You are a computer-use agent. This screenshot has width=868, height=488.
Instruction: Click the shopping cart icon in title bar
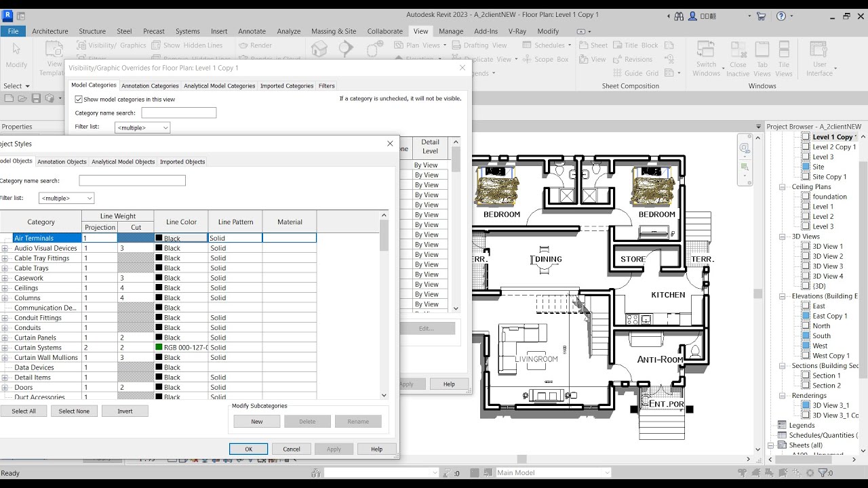coord(761,16)
